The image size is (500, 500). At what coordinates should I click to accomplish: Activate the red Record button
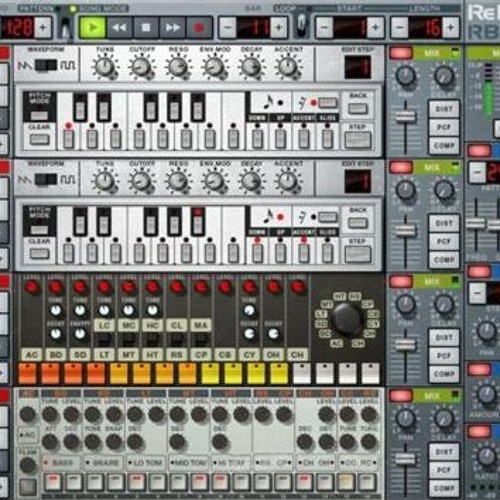199,27
